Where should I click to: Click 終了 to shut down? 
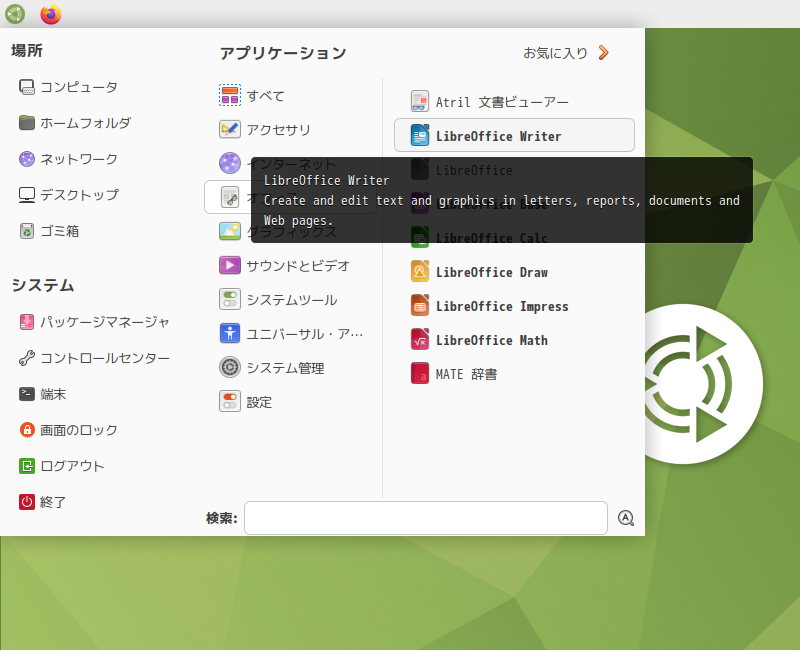[x=42, y=502]
